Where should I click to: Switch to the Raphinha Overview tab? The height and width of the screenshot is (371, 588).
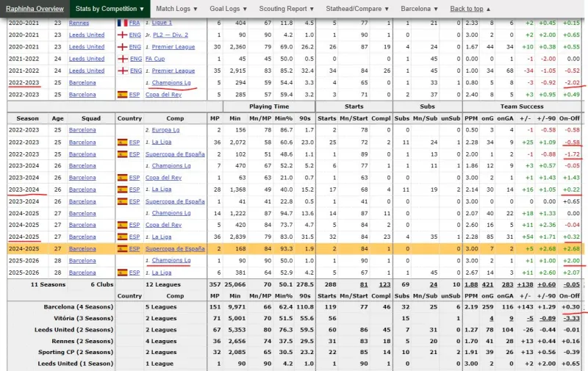(x=35, y=9)
